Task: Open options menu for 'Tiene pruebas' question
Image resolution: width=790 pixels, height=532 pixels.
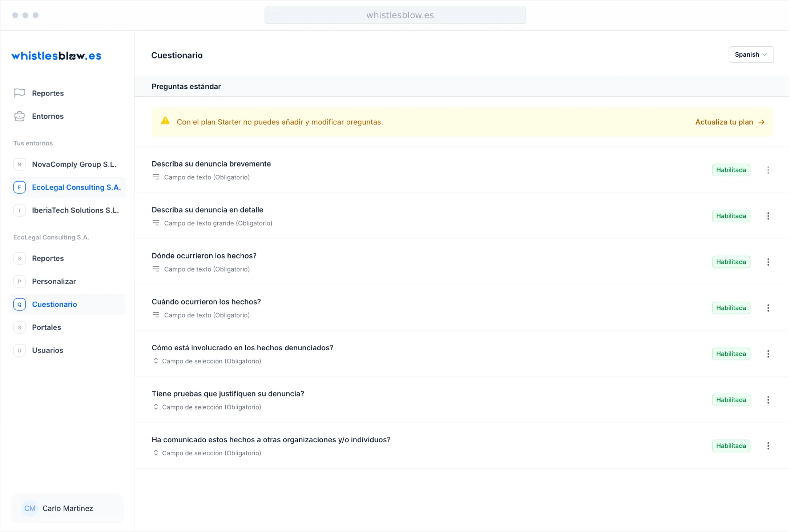Action: 768,400
